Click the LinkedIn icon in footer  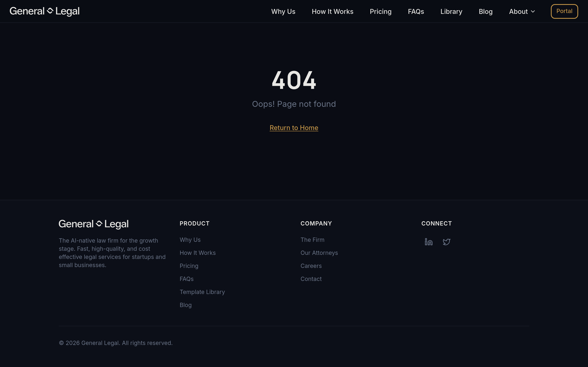[429, 242]
